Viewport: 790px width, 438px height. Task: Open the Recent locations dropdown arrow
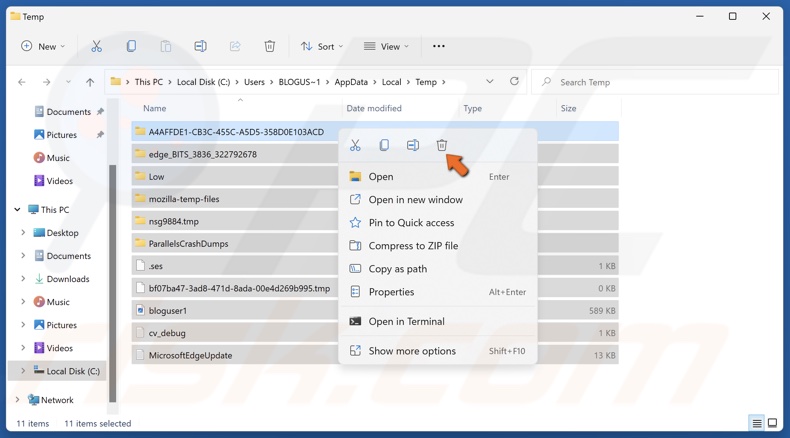[68, 82]
